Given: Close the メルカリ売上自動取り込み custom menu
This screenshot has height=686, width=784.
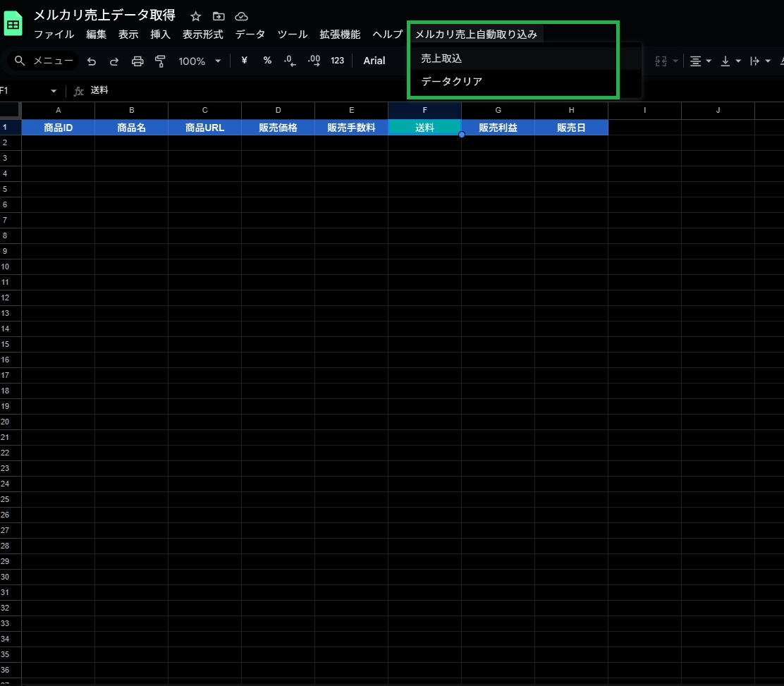Looking at the screenshot, I should [476, 35].
